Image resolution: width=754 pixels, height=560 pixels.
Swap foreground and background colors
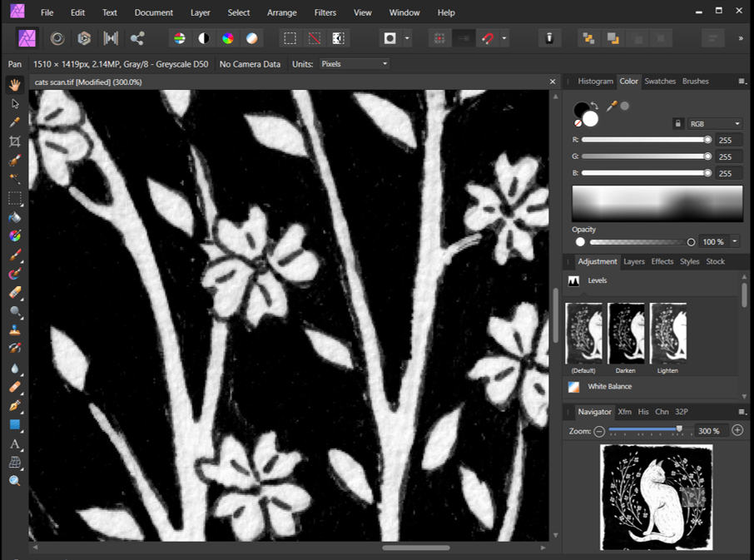pyautogui.click(x=594, y=106)
